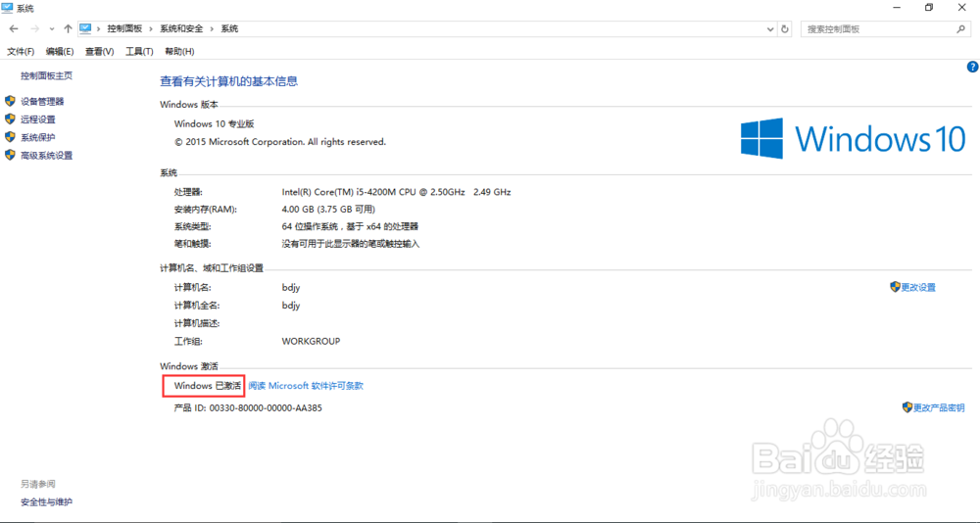
Task: Click the Windows 已激活 status text
Action: (x=208, y=386)
